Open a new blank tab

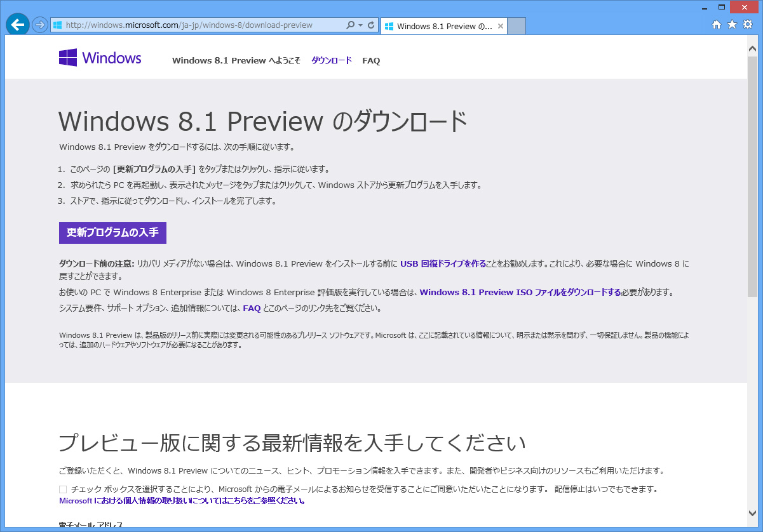[517, 26]
